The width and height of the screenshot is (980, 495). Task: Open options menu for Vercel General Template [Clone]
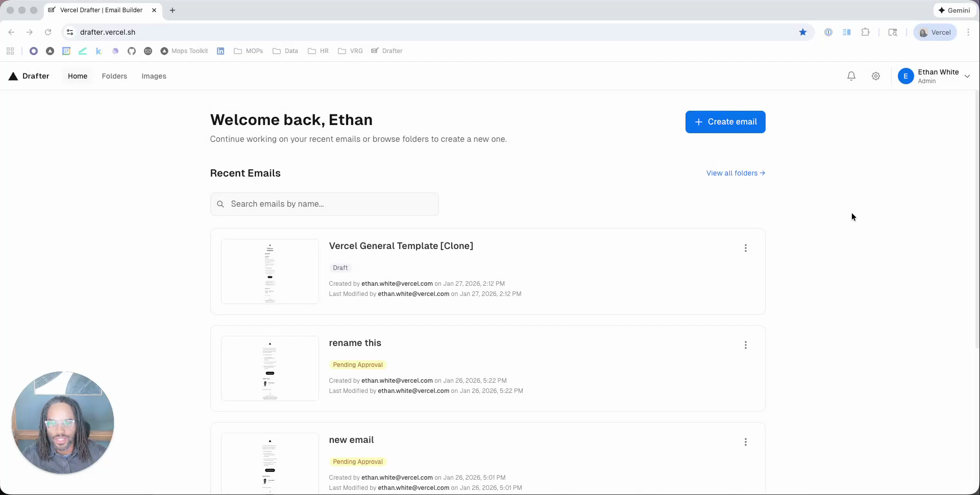[x=746, y=248]
